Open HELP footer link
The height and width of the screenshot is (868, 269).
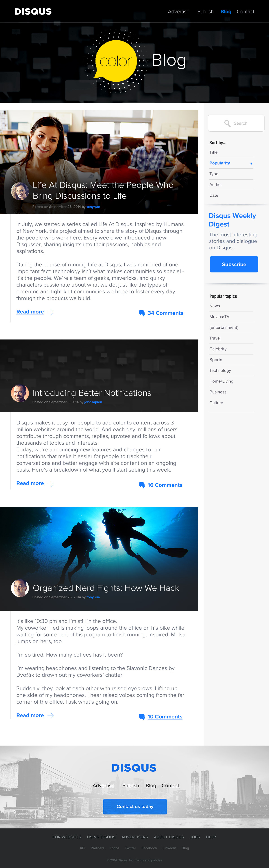coord(211,837)
